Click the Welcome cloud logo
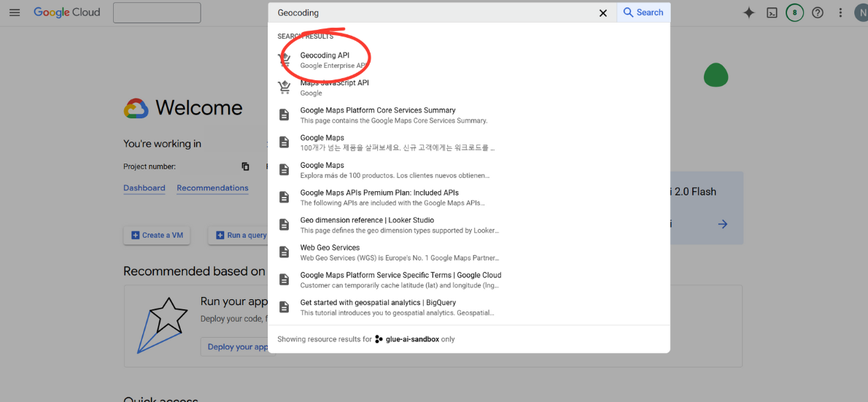This screenshot has width=868, height=402. [x=136, y=108]
